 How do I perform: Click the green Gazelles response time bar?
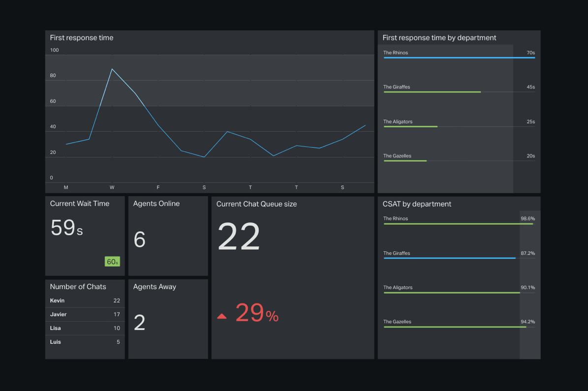405,161
